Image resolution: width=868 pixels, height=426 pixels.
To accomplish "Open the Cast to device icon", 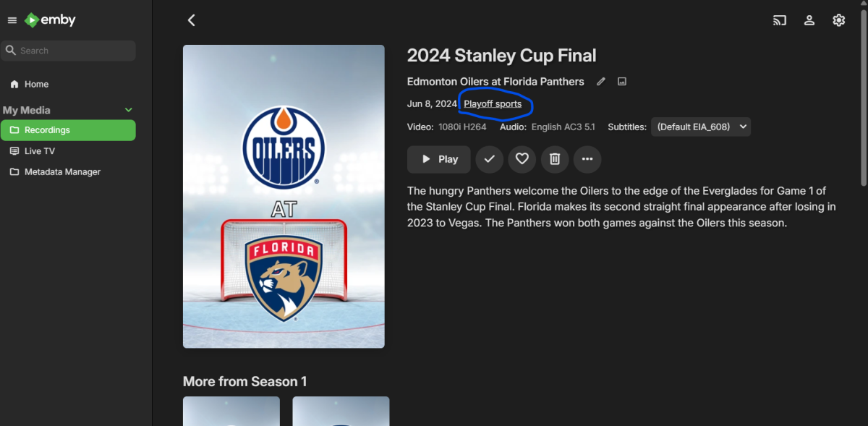I will pyautogui.click(x=780, y=20).
